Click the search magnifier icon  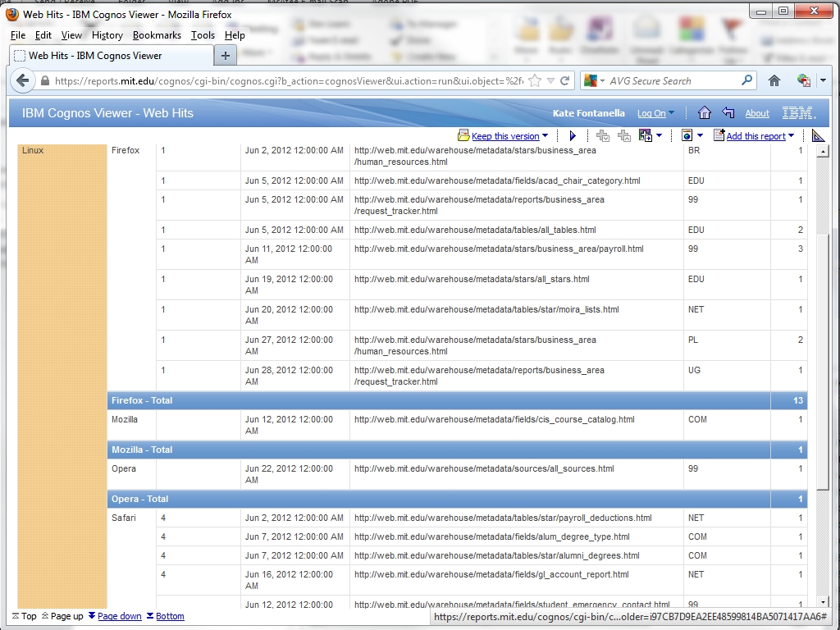746,80
